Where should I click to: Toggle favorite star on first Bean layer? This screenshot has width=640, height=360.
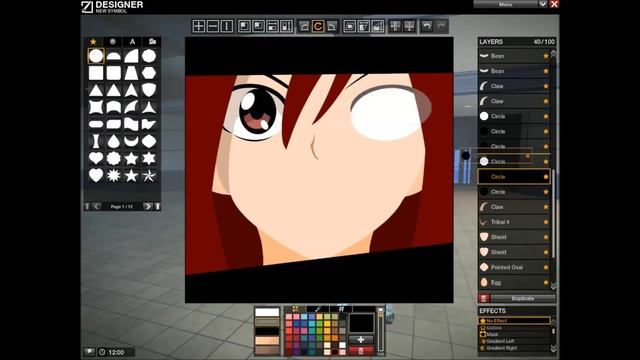click(x=546, y=56)
